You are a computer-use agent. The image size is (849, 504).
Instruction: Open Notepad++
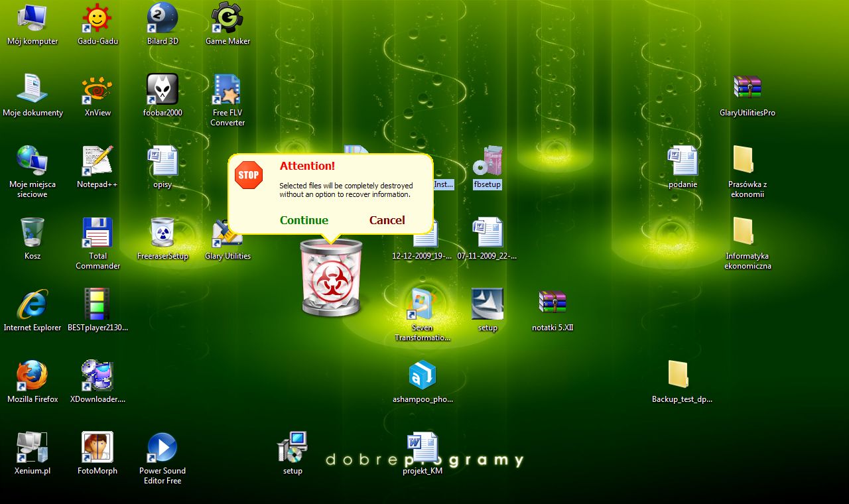[97, 160]
